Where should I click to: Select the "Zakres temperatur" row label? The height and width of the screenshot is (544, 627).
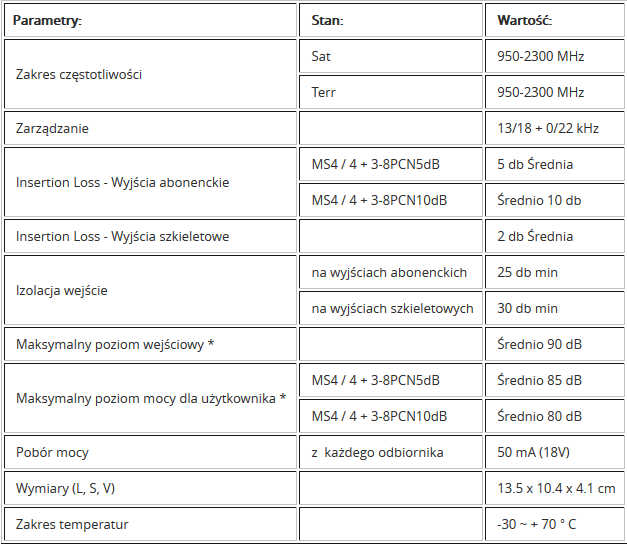coord(72,524)
